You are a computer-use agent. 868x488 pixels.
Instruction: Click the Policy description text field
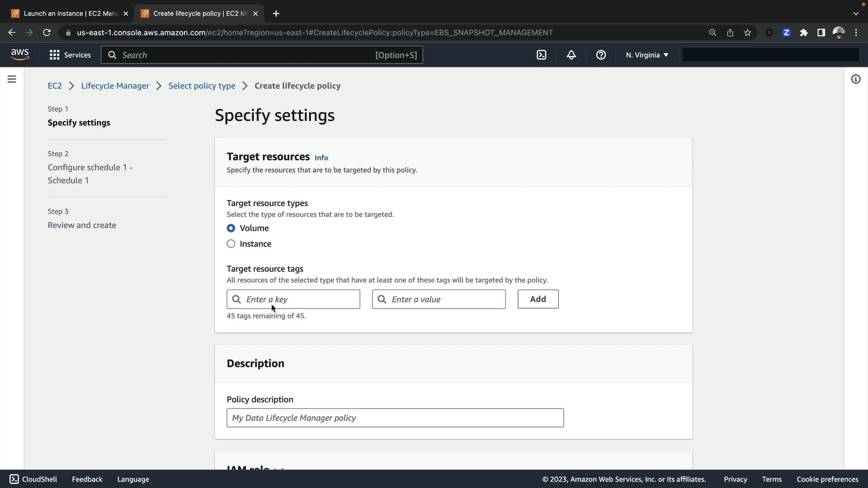[x=395, y=418]
